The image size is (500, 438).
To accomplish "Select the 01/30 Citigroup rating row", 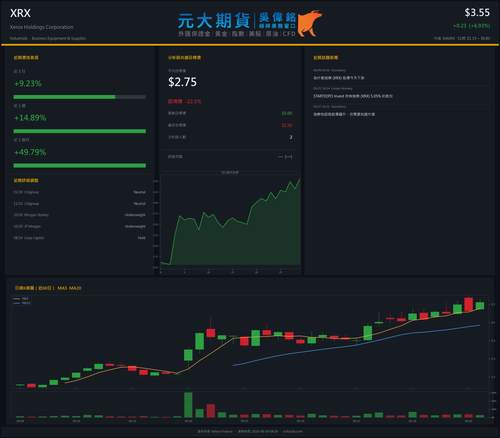I will tap(80, 192).
